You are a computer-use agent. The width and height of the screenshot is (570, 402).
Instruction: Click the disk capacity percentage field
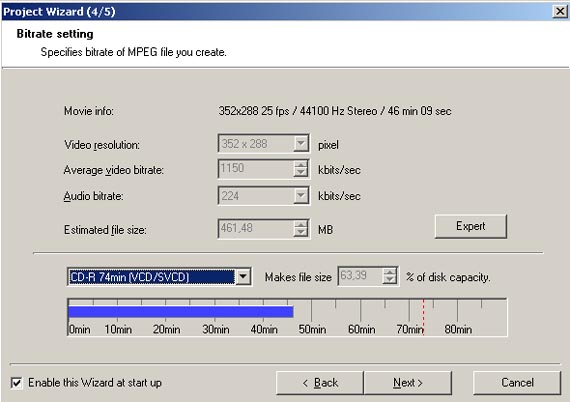360,277
